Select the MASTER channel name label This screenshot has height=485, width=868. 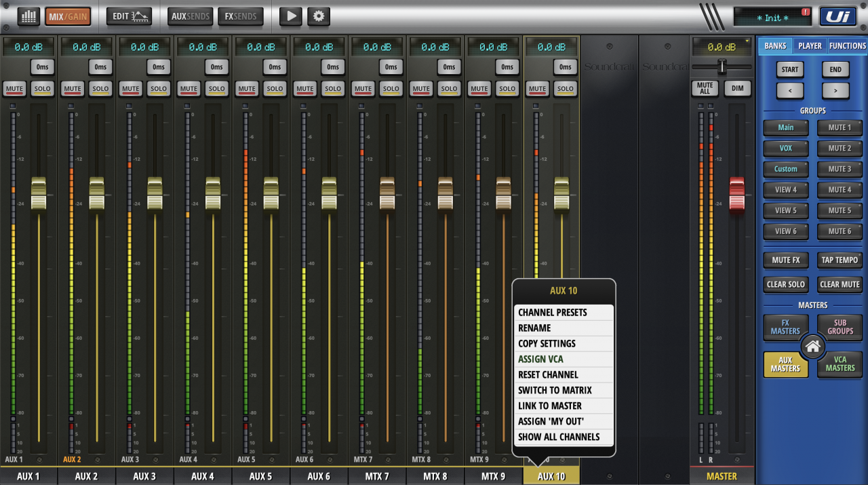722,476
